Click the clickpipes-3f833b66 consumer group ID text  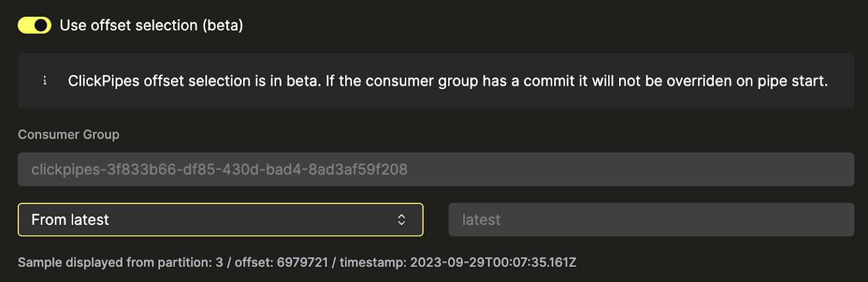coord(219,170)
